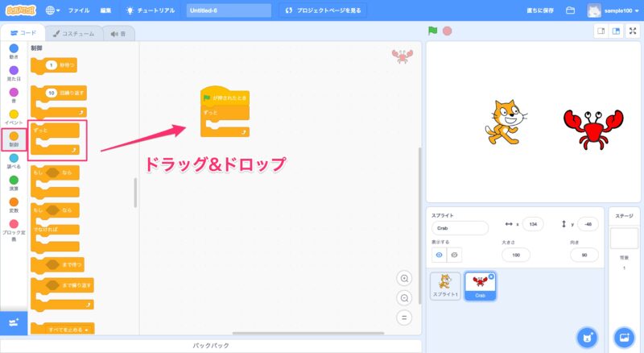Show the sprite with eye icon
This screenshot has height=353, width=644.
pos(440,255)
